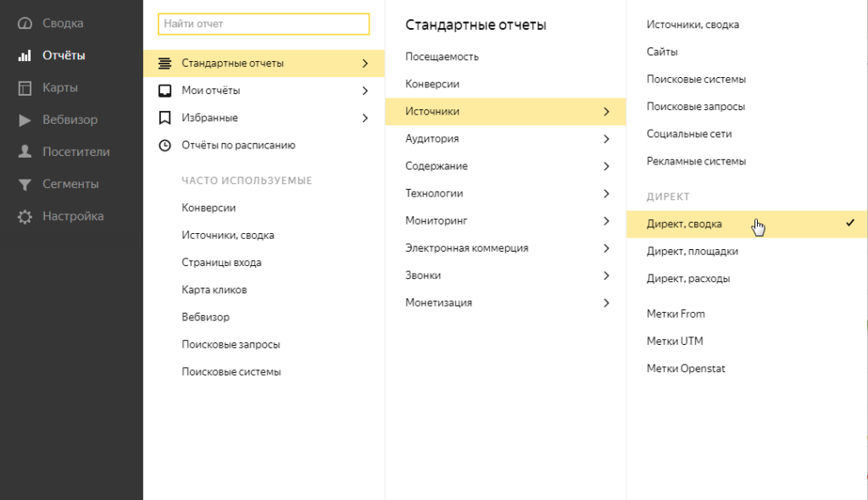Screen dimensions: 868x500
Task: Open the frequently used Карта кликов link
Action: click(214, 290)
